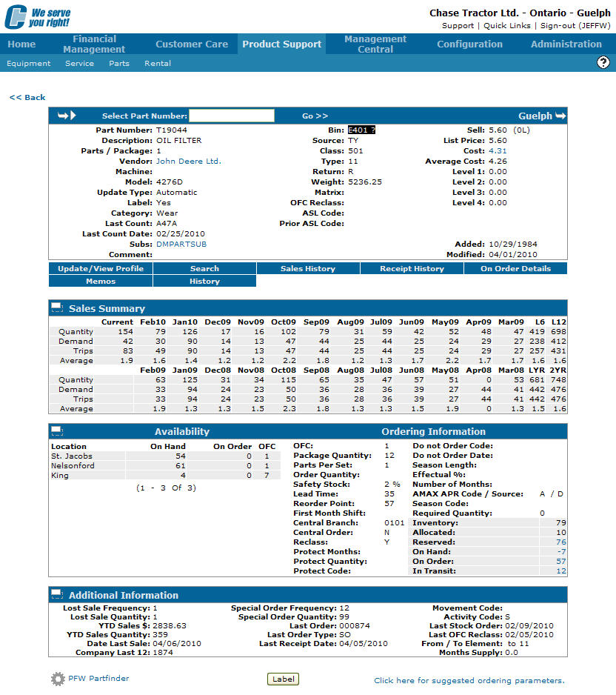
Task: Open Memos
Action: [101, 281]
